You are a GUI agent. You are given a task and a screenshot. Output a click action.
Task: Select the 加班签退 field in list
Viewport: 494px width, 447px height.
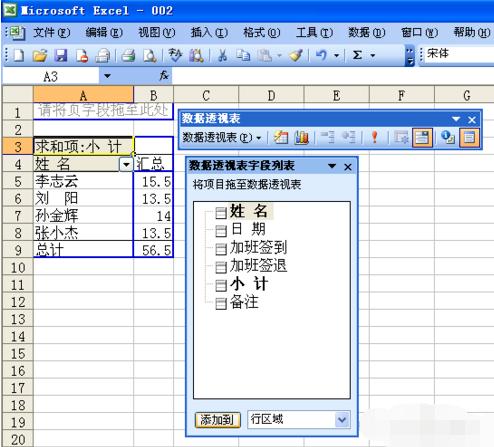[x=258, y=266]
